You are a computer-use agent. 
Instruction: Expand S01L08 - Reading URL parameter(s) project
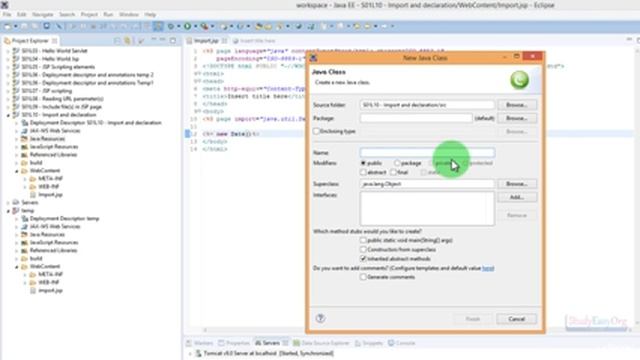[x=8, y=99]
